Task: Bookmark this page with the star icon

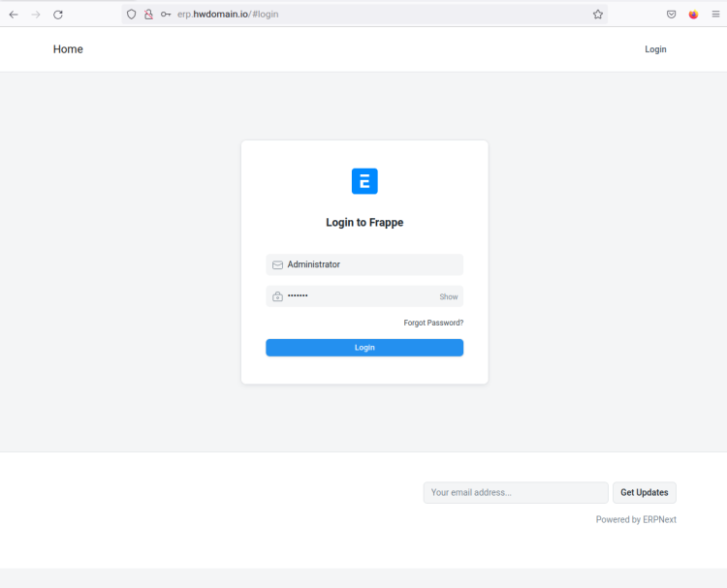Action: click(x=598, y=15)
